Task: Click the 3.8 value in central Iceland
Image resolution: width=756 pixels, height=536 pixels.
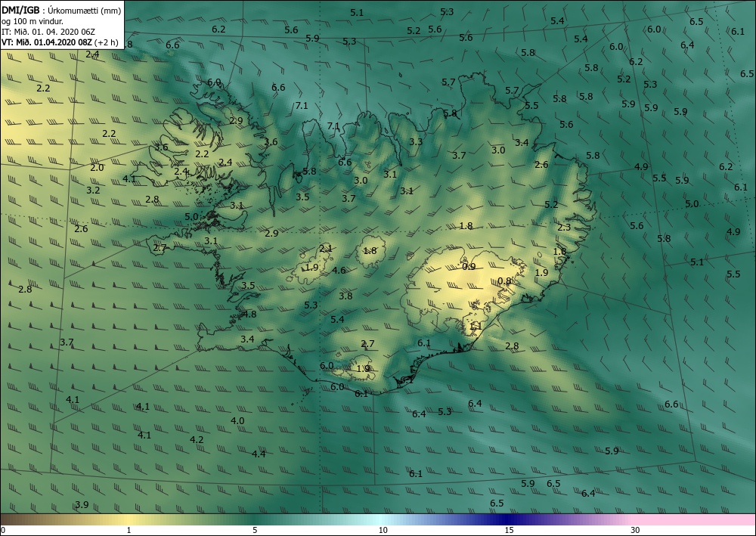Action: tap(345, 296)
